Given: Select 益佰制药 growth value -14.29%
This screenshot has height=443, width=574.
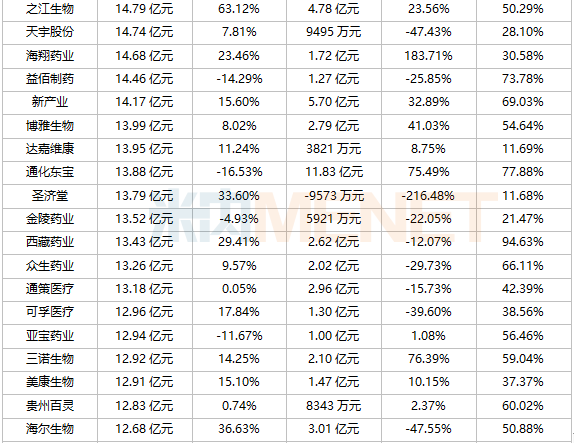Looking at the screenshot, I should pyautogui.click(x=239, y=79).
